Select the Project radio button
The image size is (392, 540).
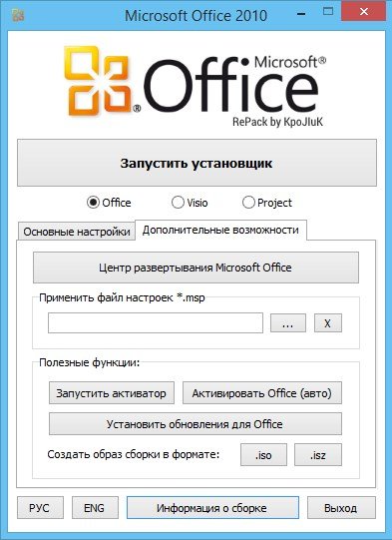[x=248, y=203]
